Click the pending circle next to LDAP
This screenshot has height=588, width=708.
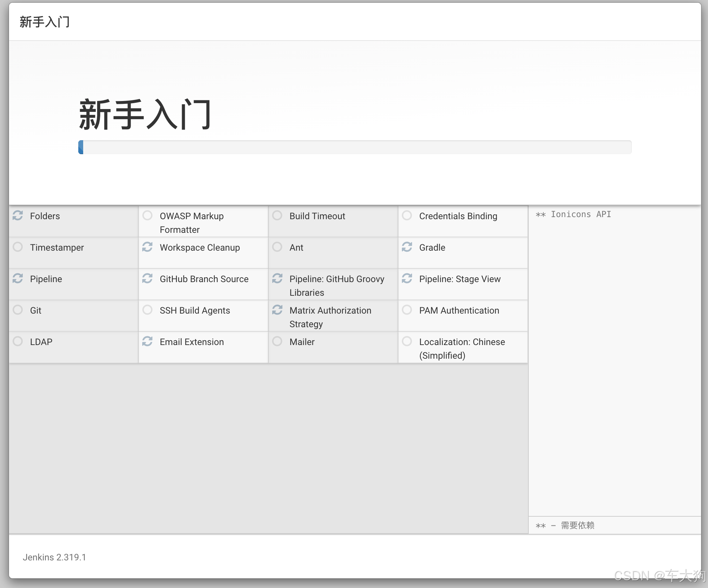[x=18, y=341]
